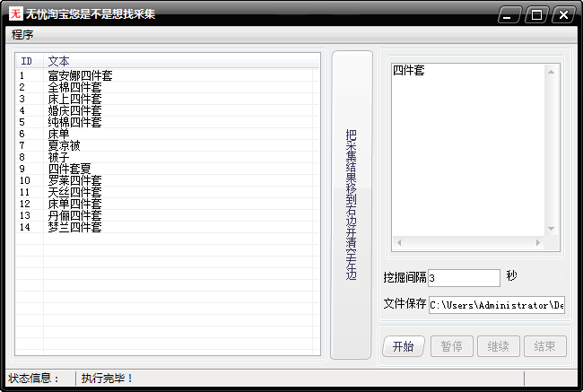The width and height of the screenshot is (583, 392).
Task: Click the ID column header
Action: click(x=30, y=61)
